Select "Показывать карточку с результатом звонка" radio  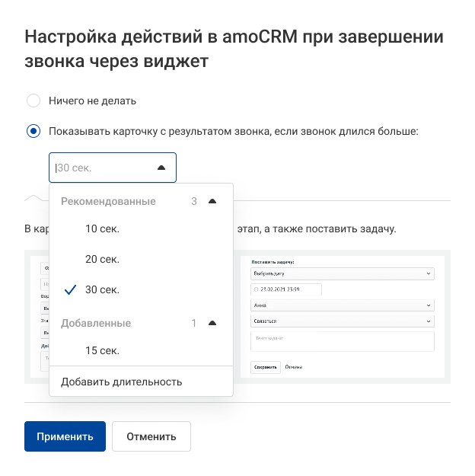(33, 132)
